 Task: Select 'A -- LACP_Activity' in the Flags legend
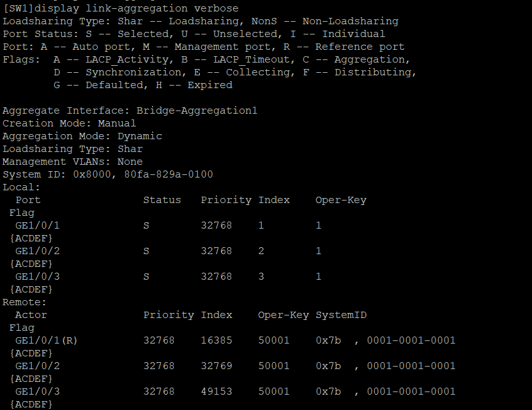click(x=111, y=59)
